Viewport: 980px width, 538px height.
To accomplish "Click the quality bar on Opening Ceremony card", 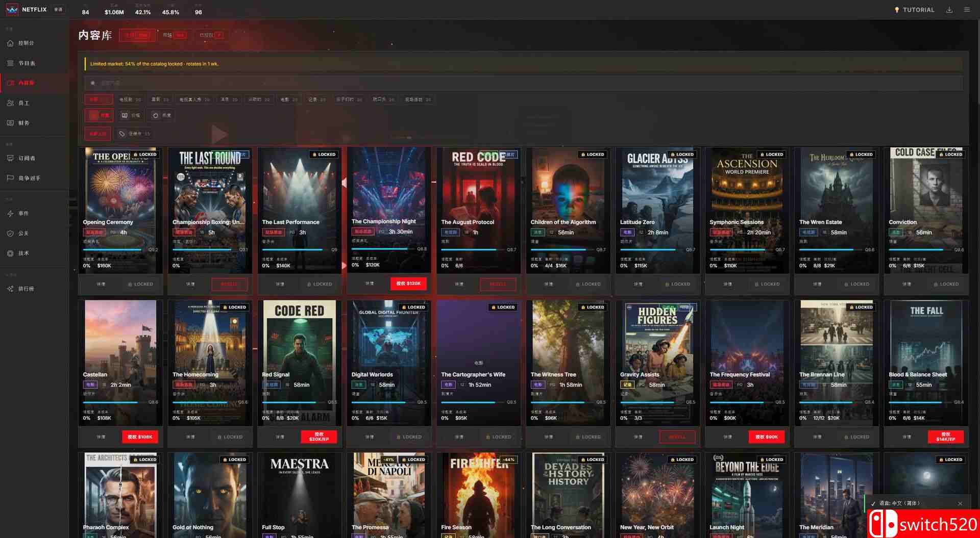I will (x=114, y=250).
